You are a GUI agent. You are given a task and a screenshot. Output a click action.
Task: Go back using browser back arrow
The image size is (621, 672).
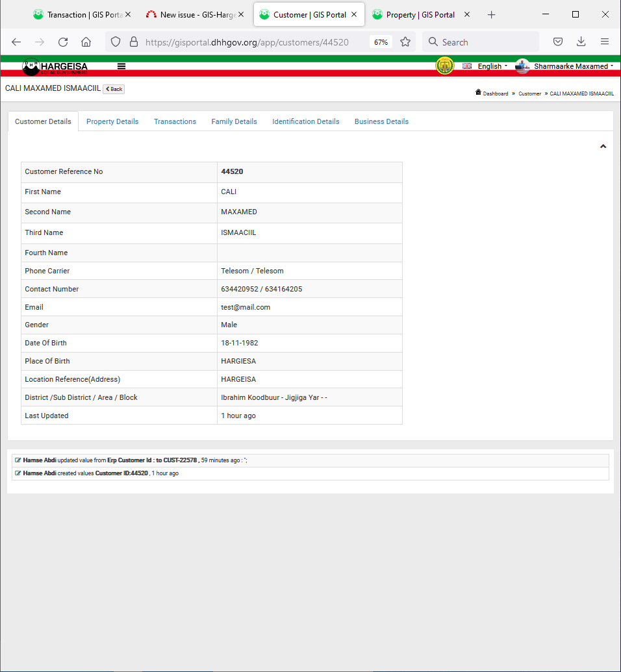(16, 42)
